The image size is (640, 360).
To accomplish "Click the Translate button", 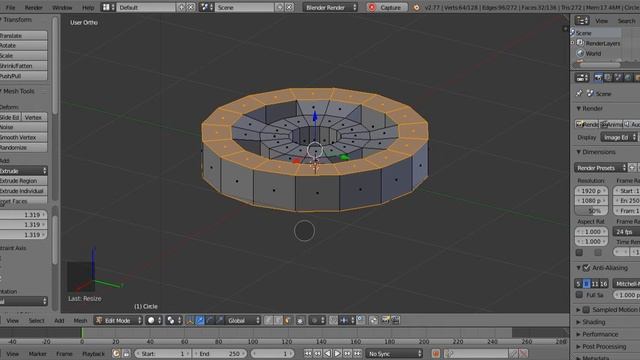I will click(24, 36).
